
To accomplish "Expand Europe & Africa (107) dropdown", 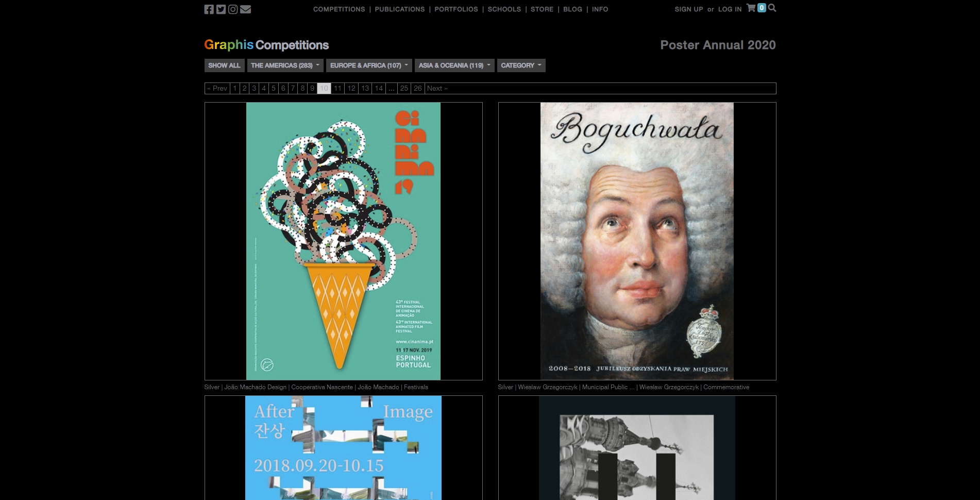I will click(x=368, y=65).
